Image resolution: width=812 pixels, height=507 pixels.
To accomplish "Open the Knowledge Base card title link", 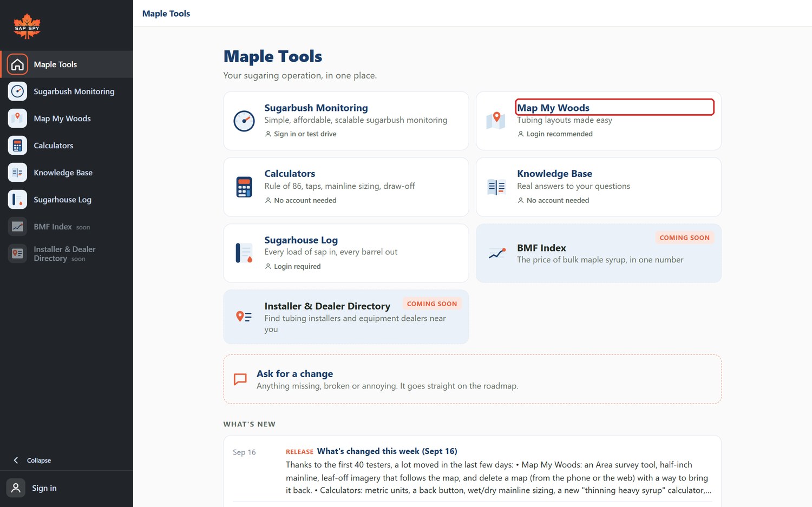I will [x=554, y=174].
